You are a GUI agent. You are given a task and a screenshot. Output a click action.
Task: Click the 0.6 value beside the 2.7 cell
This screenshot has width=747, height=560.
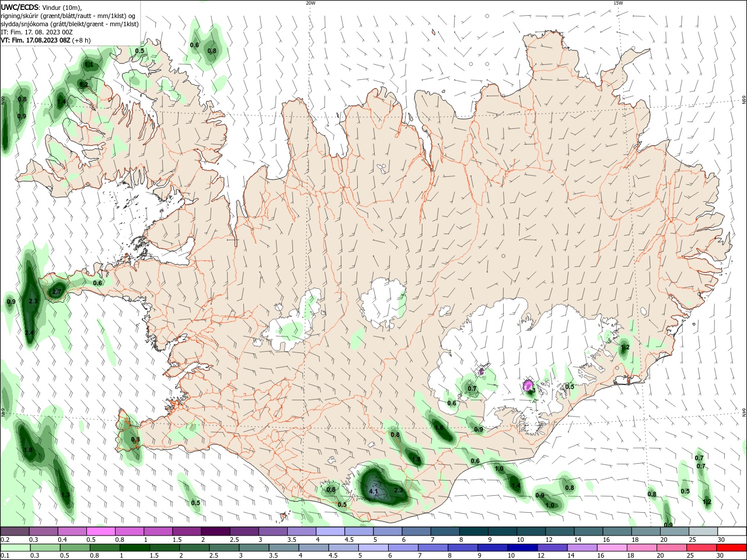tap(97, 283)
